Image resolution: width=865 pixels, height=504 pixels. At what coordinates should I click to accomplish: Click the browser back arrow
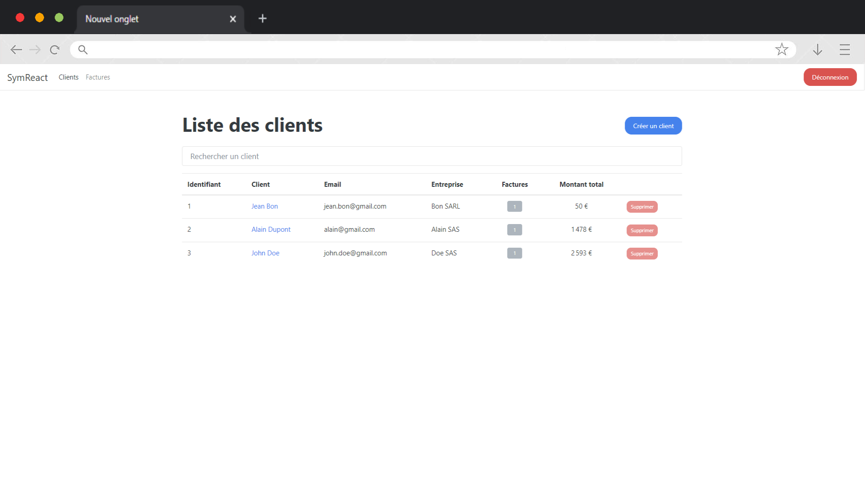point(16,50)
